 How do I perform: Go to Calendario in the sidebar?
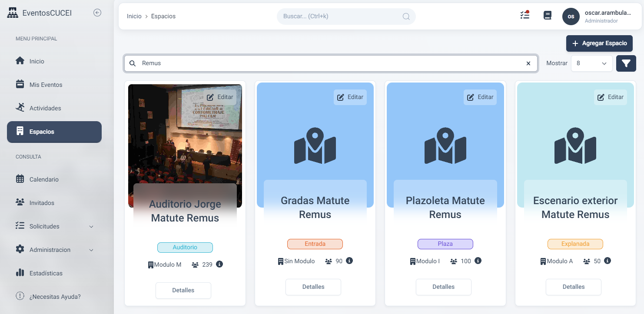(x=43, y=179)
